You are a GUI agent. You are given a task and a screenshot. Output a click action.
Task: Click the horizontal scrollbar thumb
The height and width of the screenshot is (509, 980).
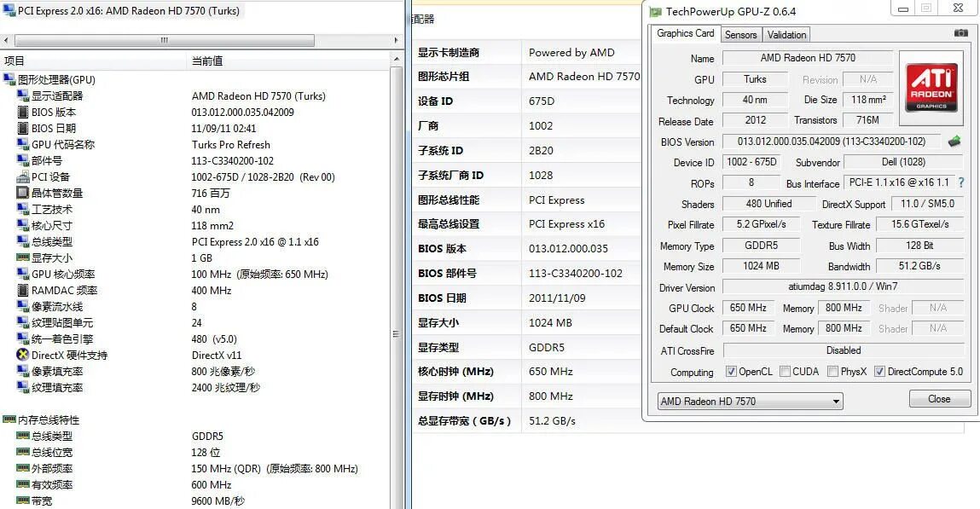(x=165, y=40)
